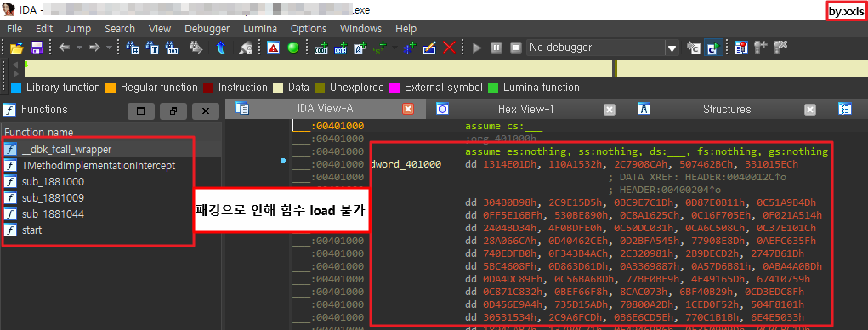
Task: Switch to the IDA View-A tab
Action: (326, 109)
